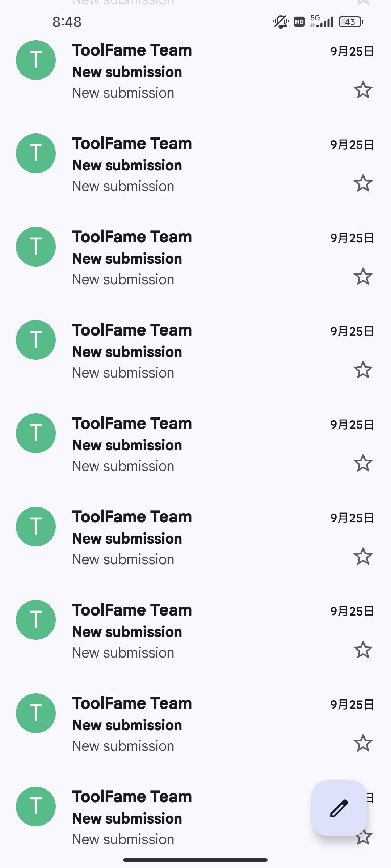391x868 pixels.
Task: Open the second fully visible email's bold subject line
Action: coord(127,165)
